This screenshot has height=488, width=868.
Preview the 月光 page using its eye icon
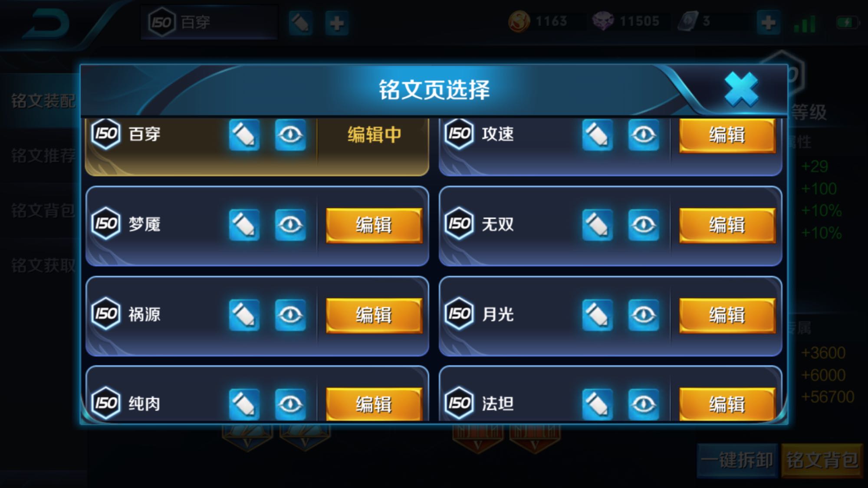tap(644, 314)
